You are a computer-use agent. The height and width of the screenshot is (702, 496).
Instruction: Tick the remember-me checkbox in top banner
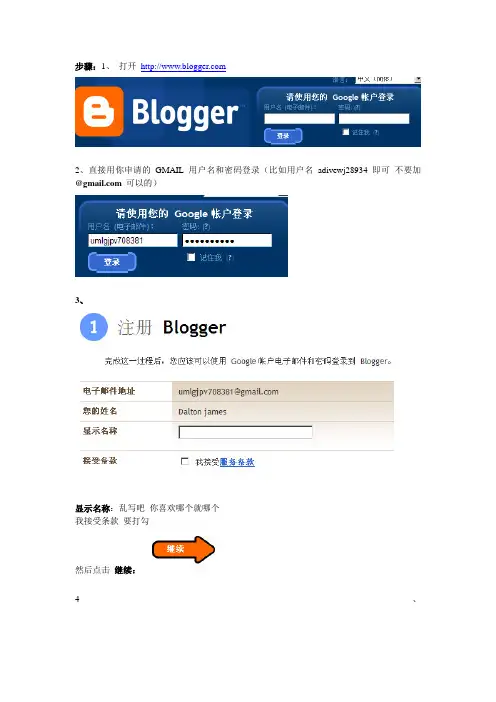point(345,132)
